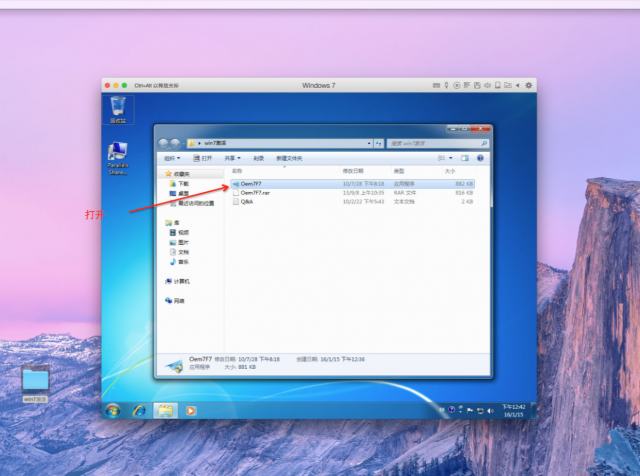Click the Parallels CD/DVD disc icon in title bar
The image size is (640, 476).
[x=457, y=85]
